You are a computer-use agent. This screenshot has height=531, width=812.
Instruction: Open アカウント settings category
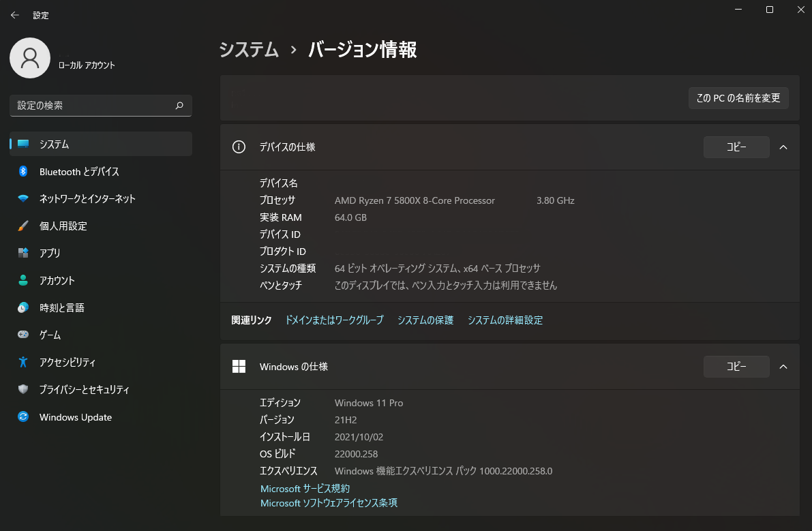tap(101, 281)
